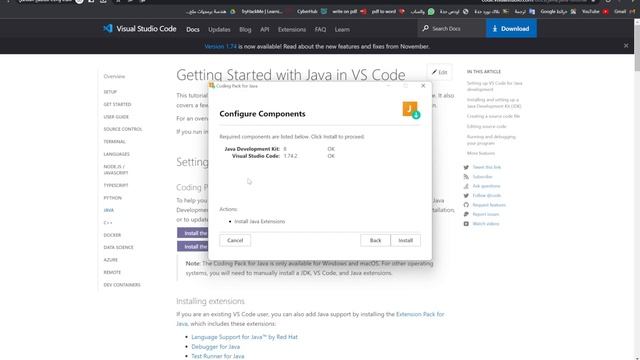Click the orange Java installer logo in dialog
The height and width of the screenshot is (360, 640).
coord(411,110)
